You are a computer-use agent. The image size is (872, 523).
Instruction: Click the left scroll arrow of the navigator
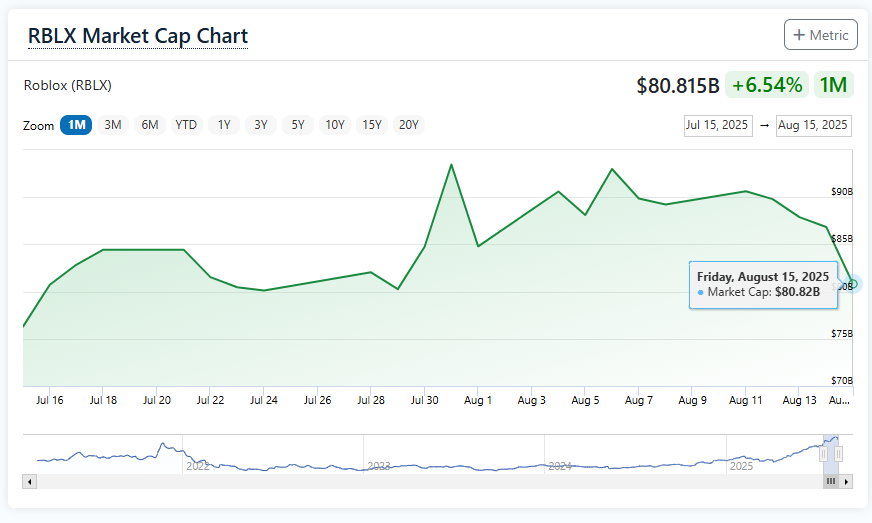coord(29,482)
